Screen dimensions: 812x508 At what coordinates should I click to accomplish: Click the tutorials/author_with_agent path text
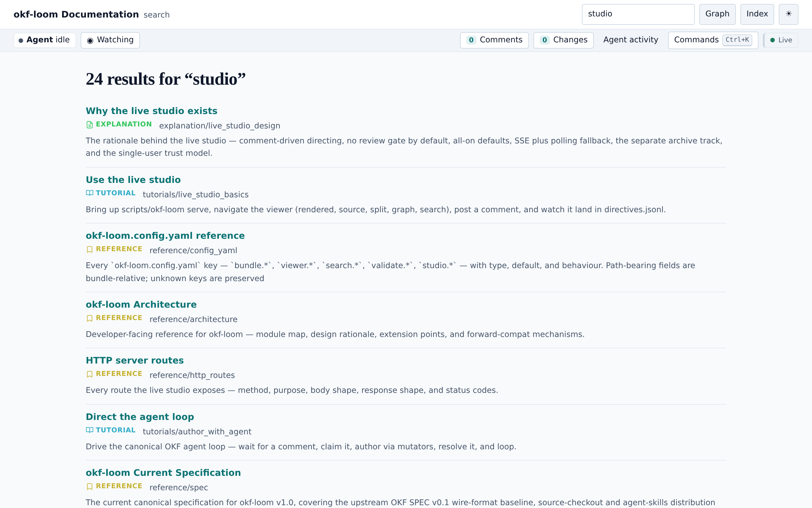(197, 432)
